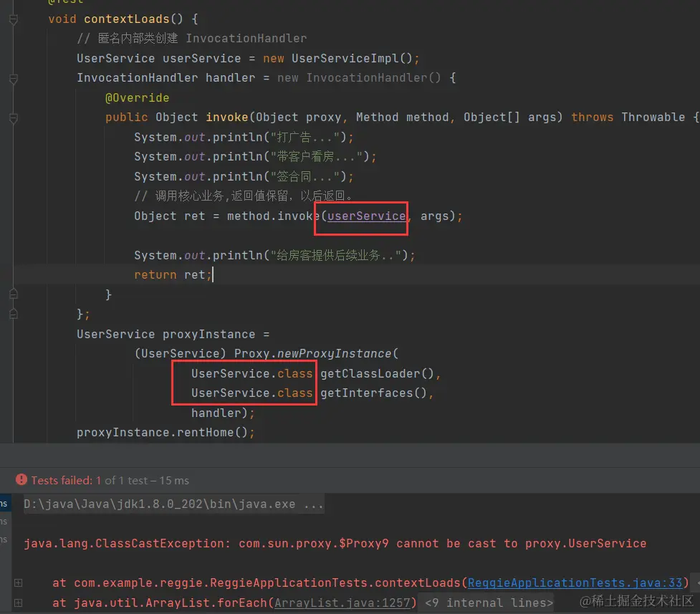700x614 pixels.
Task: Click UserService.class before getClassLoader()
Action: 251,374
